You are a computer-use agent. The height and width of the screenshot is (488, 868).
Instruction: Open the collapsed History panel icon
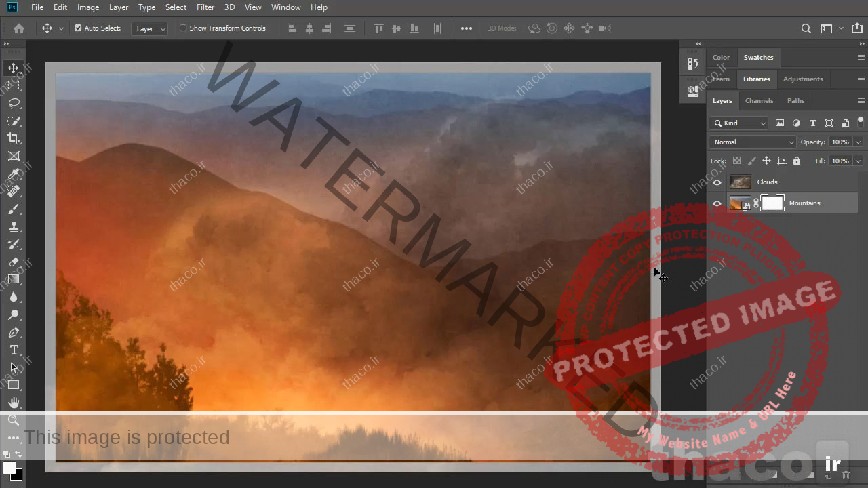692,64
